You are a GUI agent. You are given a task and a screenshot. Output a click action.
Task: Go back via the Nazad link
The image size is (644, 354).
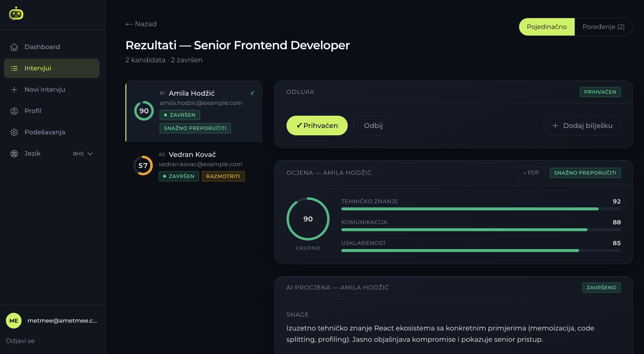tap(141, 24)
